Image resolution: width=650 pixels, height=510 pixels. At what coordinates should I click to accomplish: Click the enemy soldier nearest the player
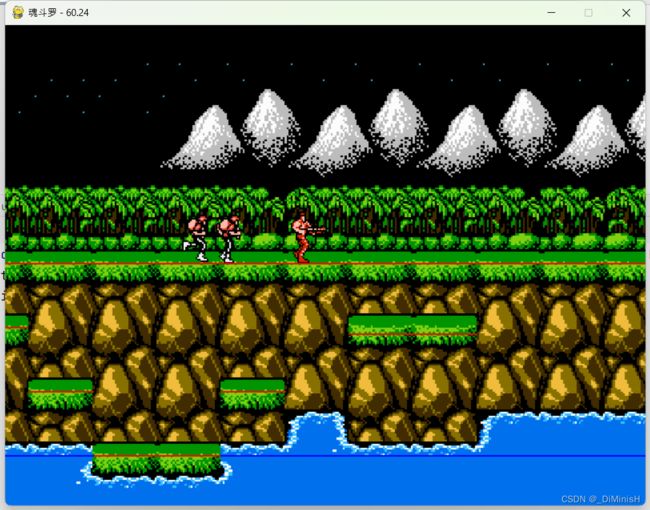tap(229, 239)
